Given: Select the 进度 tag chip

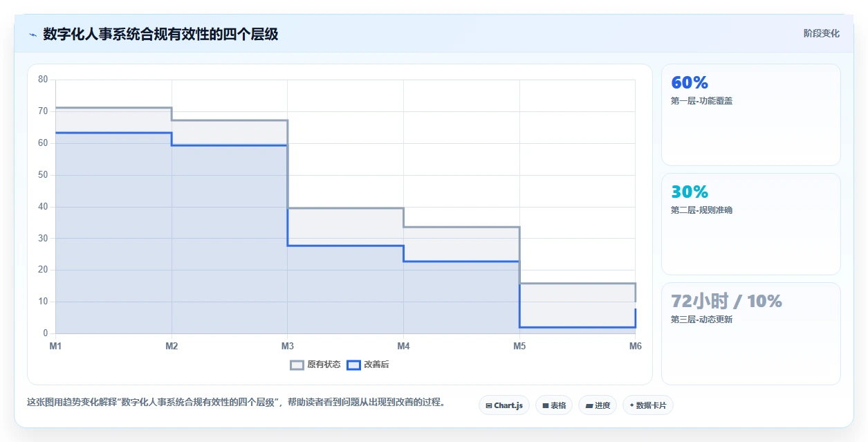Looking at the screenshot, I should click(598, 405).
